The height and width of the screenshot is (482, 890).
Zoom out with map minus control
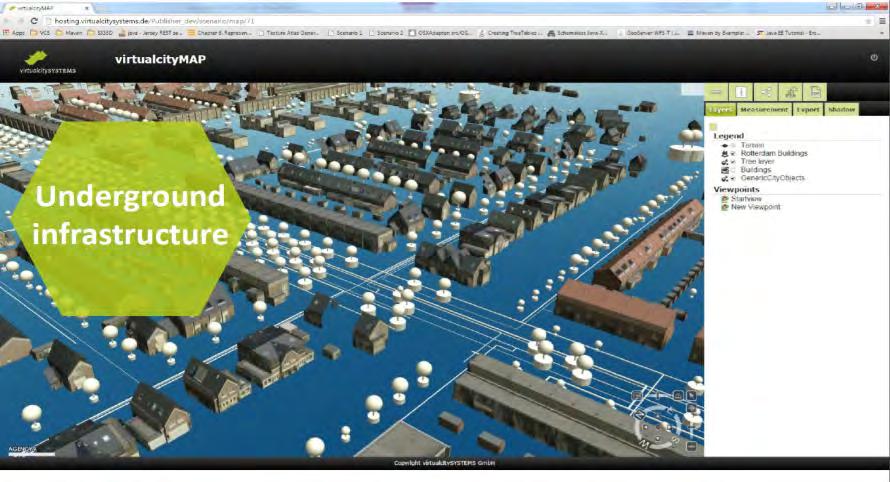point(691,447)
